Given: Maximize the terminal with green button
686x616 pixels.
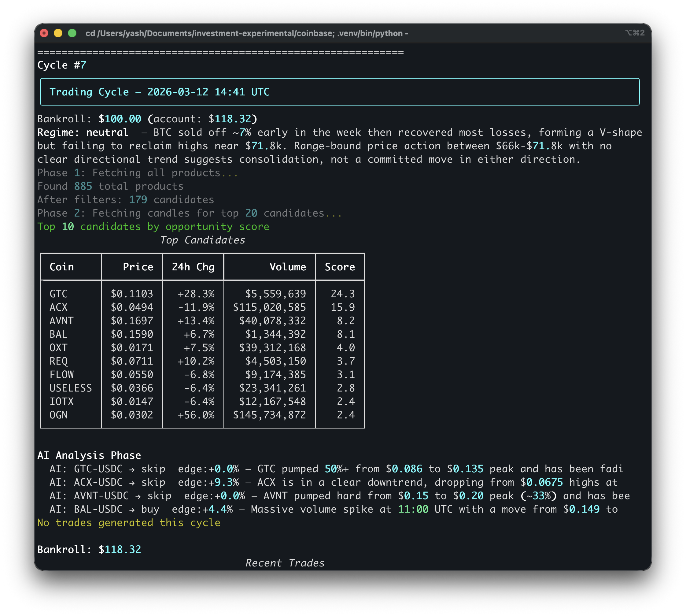Looking at the screenshot, I should (x=72, y=33).
